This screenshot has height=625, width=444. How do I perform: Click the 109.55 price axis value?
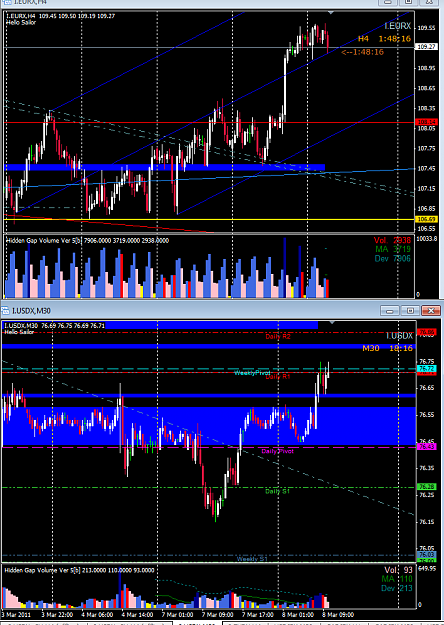pyautogui.click(x=426, y=28)
